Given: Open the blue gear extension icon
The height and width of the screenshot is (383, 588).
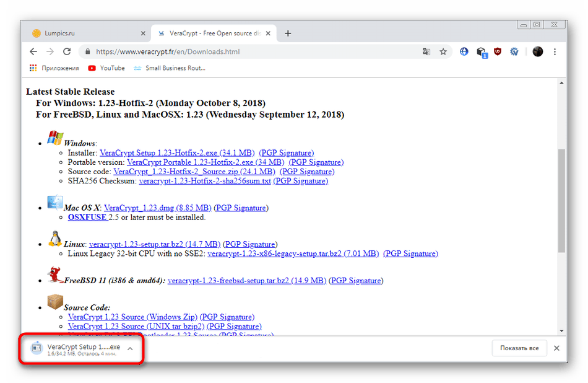Looking at the screenshot, I should tap(514, 52).
